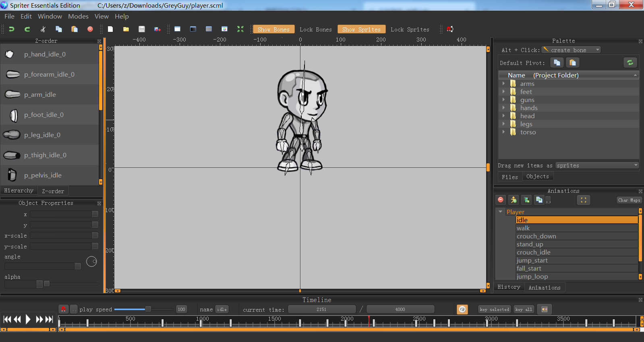
Task: Click the add new animation icon
Action: [526, 200]
